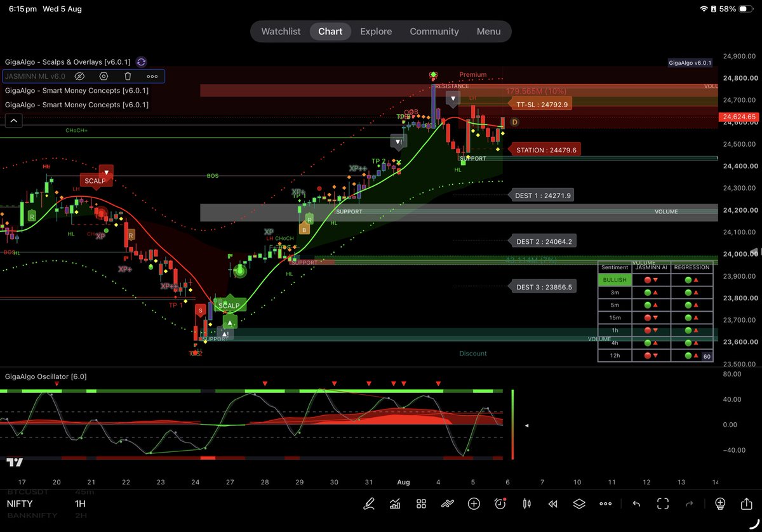762x532 pixels.
Task: Tap the DEST 3 : 23856.5 label
Action: click(543, 287)
